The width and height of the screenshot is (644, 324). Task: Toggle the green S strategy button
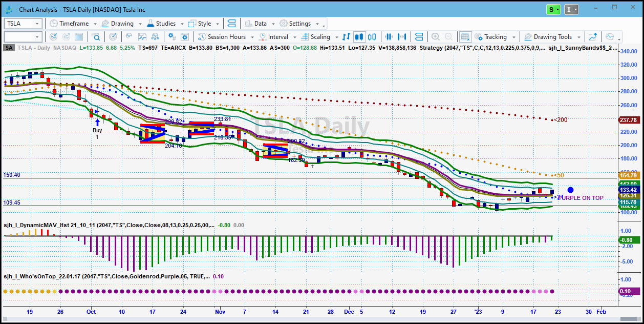tap(554, 9)
